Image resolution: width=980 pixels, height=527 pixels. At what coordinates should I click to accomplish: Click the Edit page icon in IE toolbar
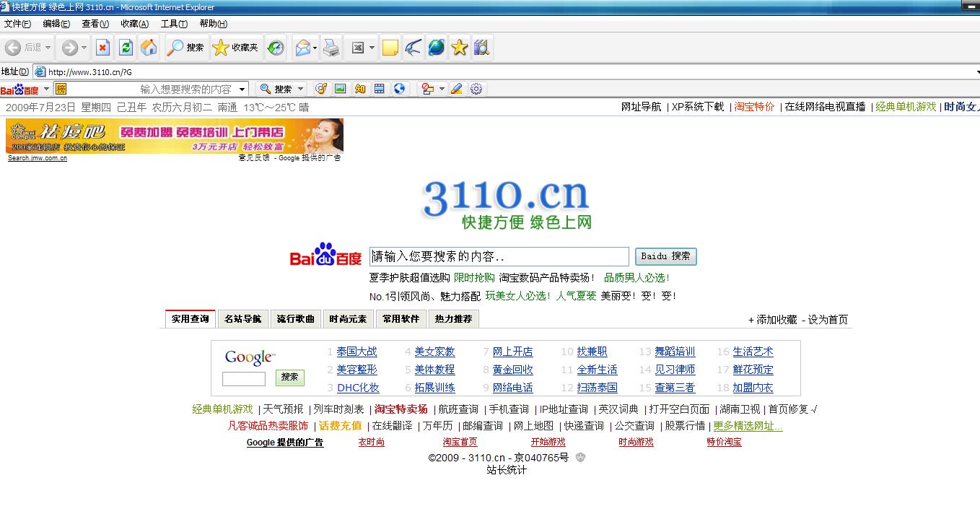[x=358, y=48]
